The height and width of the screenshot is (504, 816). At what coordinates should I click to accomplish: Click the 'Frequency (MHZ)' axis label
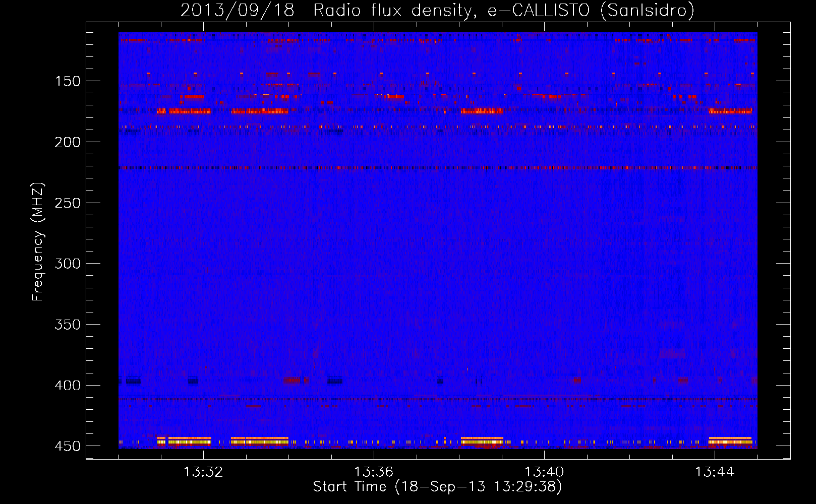click(38, 242)
